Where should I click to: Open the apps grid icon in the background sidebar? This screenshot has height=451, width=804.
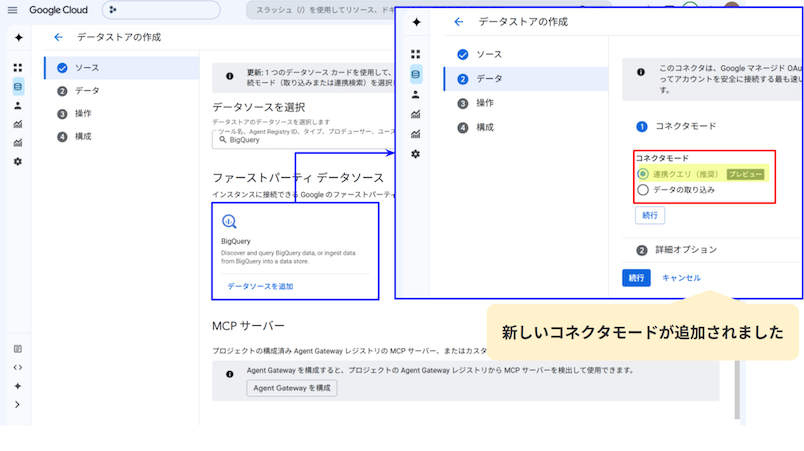pyautogui.click(x=18, y=68)
